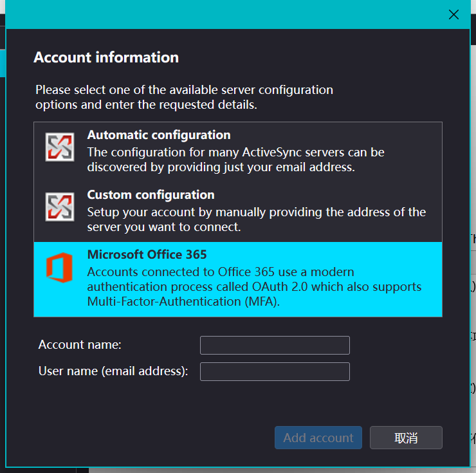Click the ActiveSync servers description text
476x473 pixels.
tap(236, 160)
